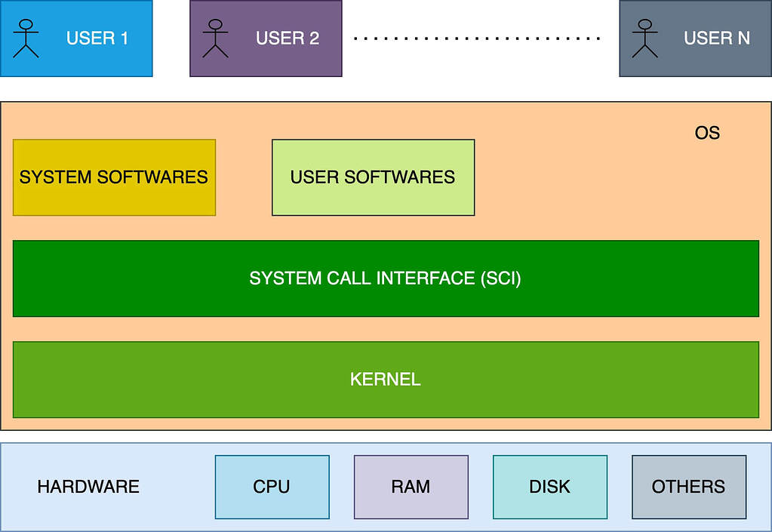Click the white gap between USER 1 and USER 2
The image size is (772, 532).
coord(171,38)
